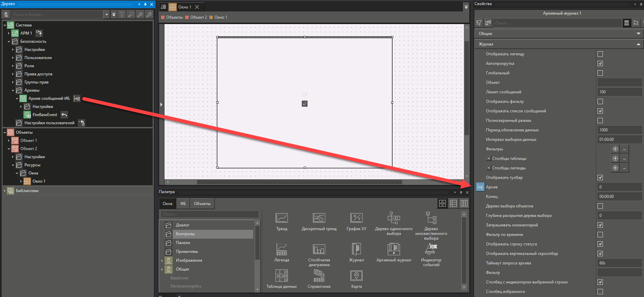Enable the Отображать легенду checkbox

600,54
